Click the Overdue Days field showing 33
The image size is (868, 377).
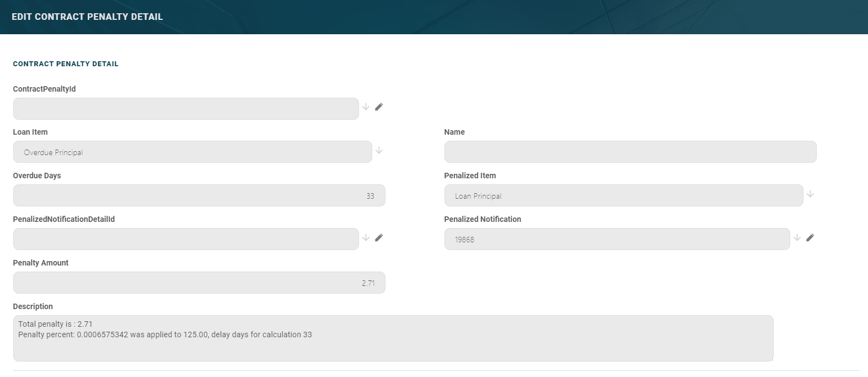tap(199, 196)
